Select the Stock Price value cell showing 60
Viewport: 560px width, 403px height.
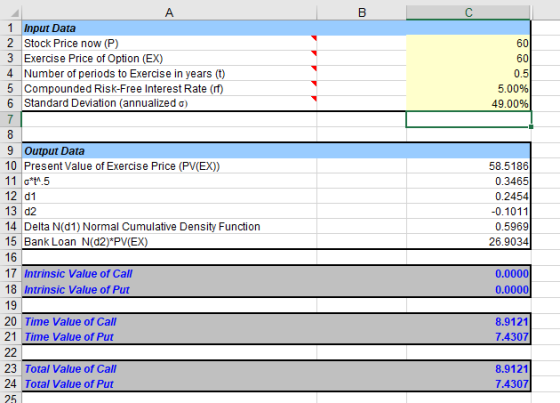468,43
